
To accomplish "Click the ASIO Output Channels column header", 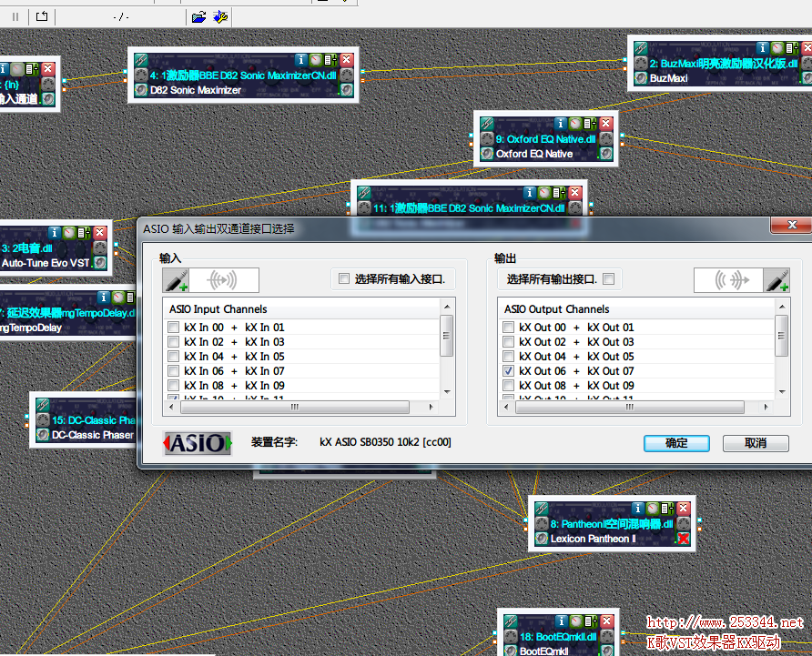I will coord(636,309).
